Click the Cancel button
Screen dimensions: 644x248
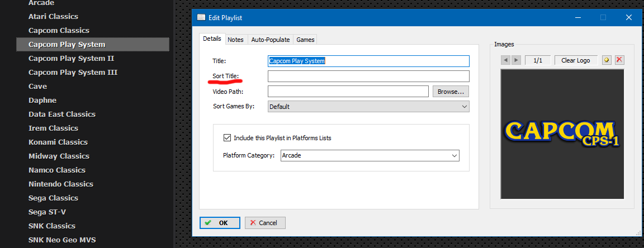(x=265, y=223)
